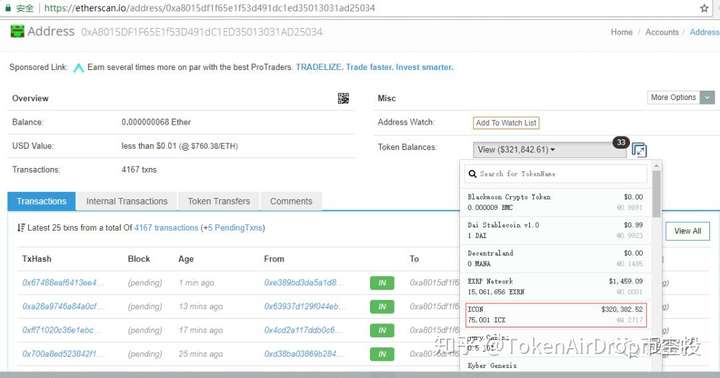The width and height of the screenshot is (720, 378).
Task: Select Dai Stablecoin v1.0 token entry
Action: [x=556, y=230]
